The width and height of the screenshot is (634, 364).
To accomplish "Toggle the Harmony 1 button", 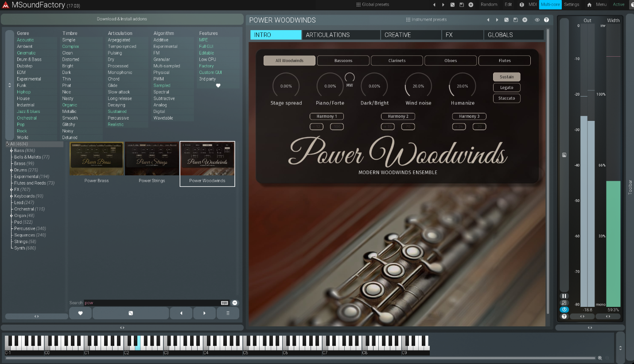I will pos(327,116).
